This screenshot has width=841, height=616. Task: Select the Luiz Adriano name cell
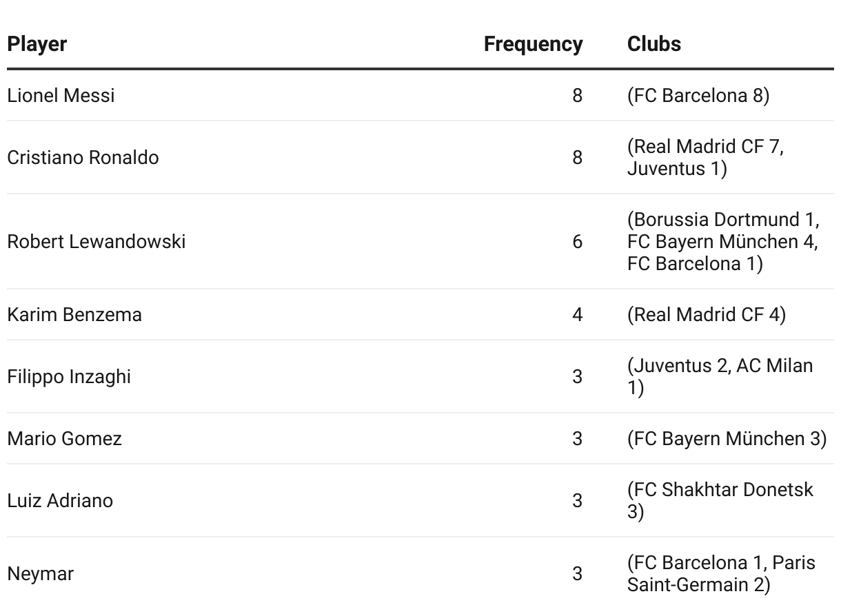60,500
